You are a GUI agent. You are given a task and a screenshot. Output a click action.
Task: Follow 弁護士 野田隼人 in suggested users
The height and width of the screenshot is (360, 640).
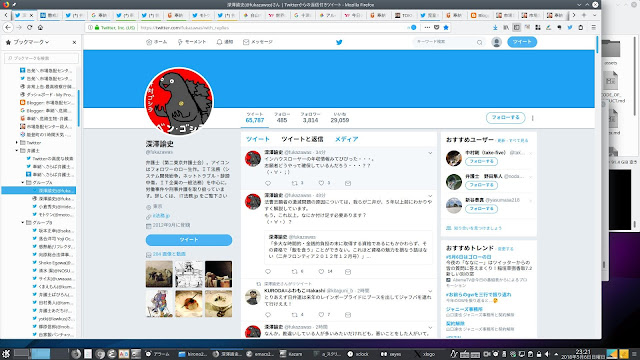481,185
